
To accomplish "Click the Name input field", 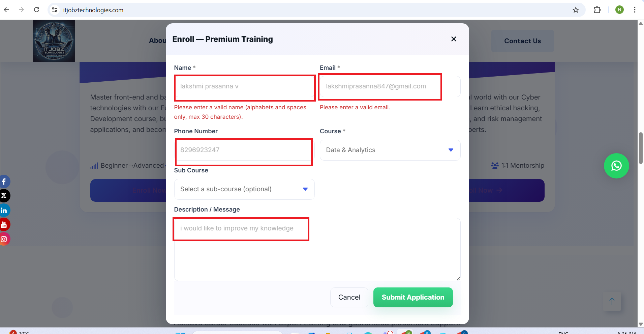I will [244, 87].
